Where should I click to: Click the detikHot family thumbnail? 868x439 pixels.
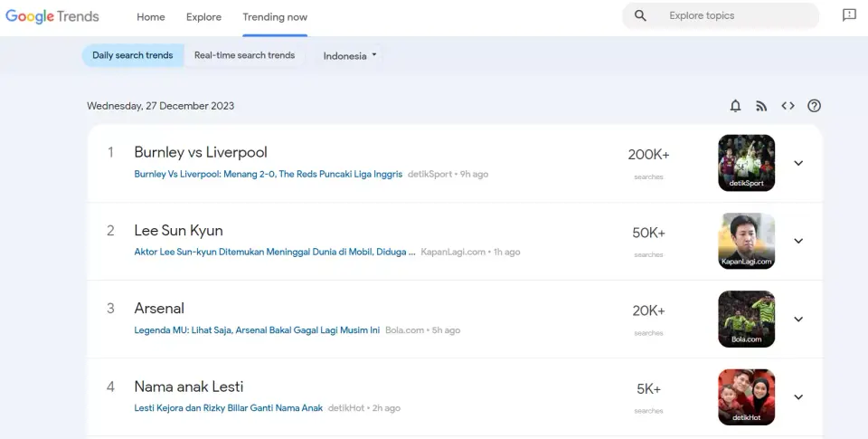(x=746, y=396)
